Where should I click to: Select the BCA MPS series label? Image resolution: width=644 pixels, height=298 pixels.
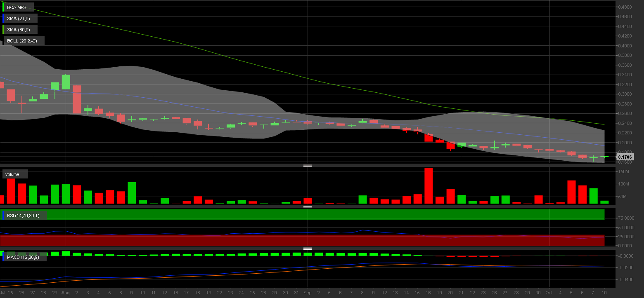tap(19, 7)
